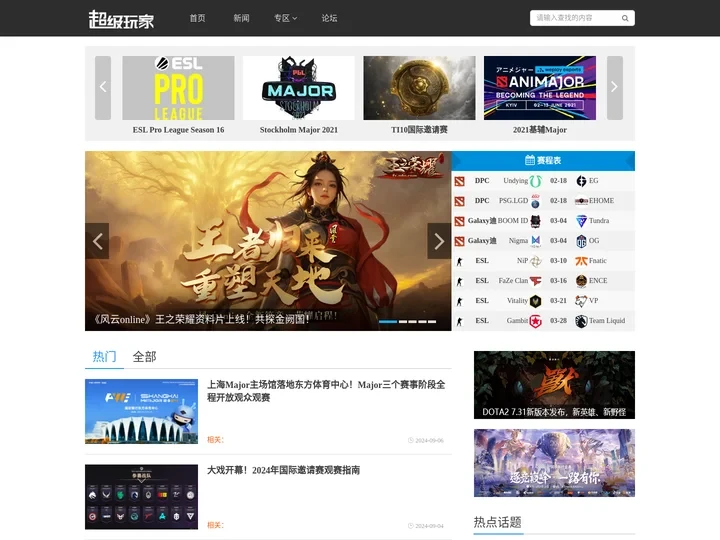Advance to the next banner slide
This screenshot has width=720, height=540.
tap(439, 241)
